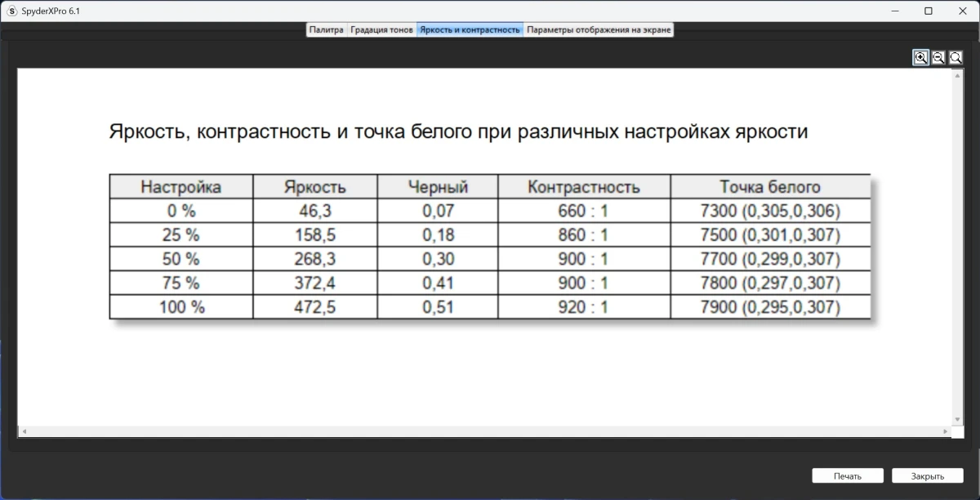The image size is (980, 500).
Task: Click the contrast value 660 : 1
Action: (583, 211)
